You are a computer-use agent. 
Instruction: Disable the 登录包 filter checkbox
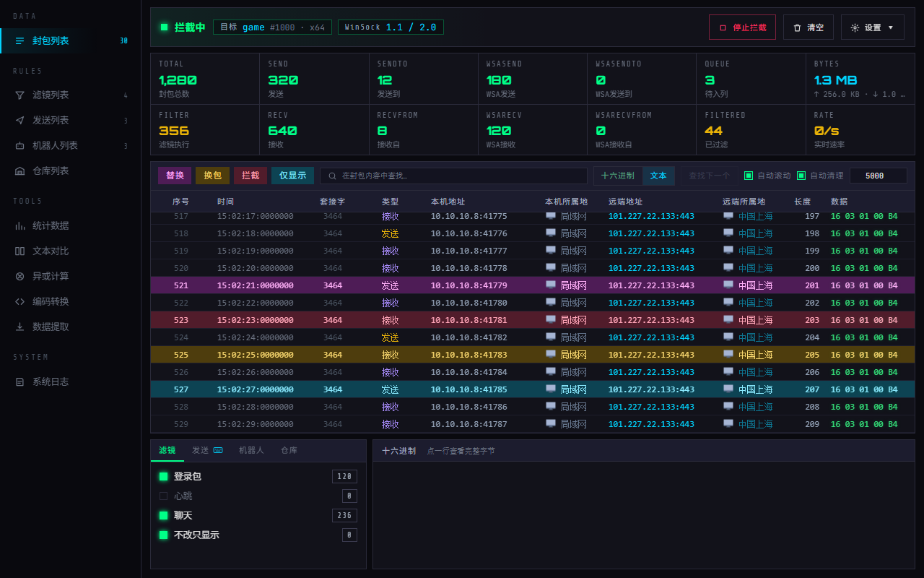(163, 476)
